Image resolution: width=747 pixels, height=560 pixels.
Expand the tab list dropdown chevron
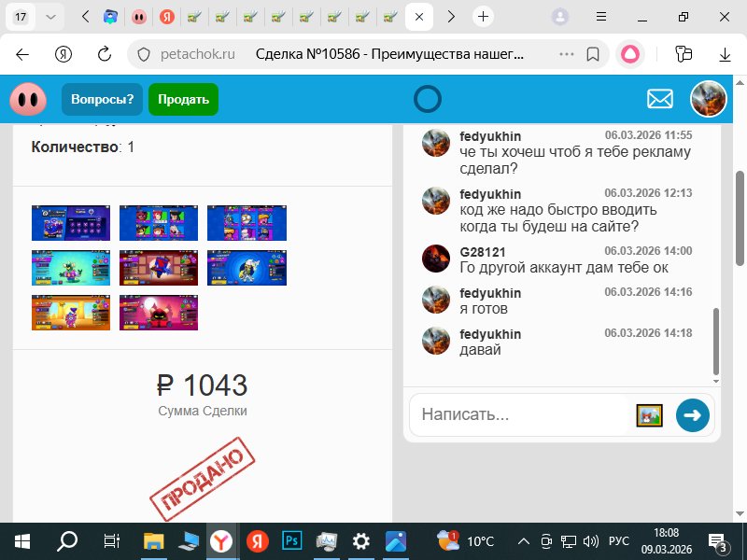51,17
